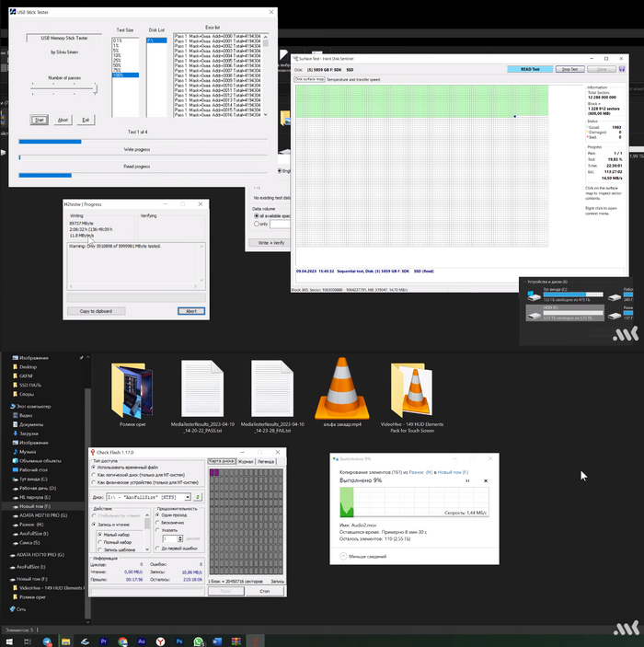This screenshot has height=647, width=644.
Task: Open MediaTesterResults PASS text file
Action: click(201, 387)
